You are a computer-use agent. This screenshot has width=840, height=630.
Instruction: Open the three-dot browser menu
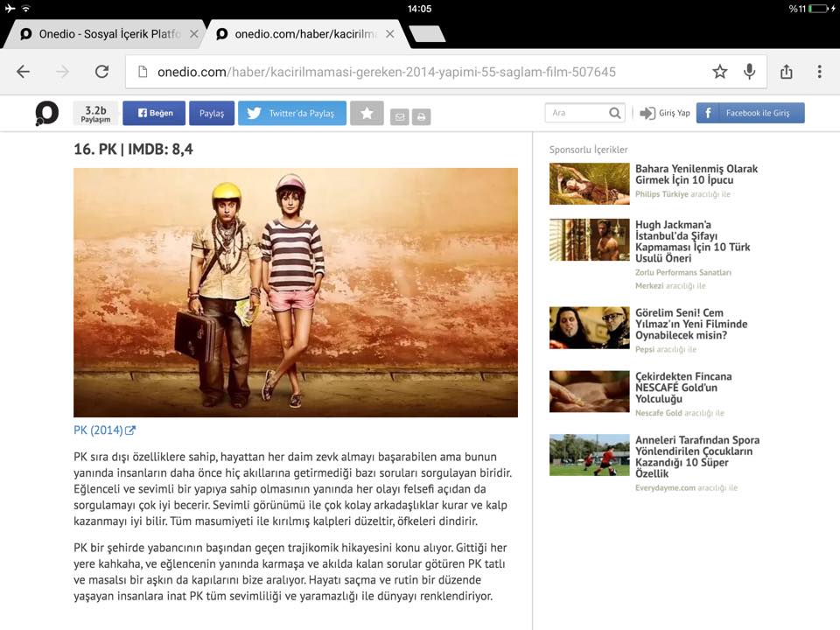click(x=819, y=72)
